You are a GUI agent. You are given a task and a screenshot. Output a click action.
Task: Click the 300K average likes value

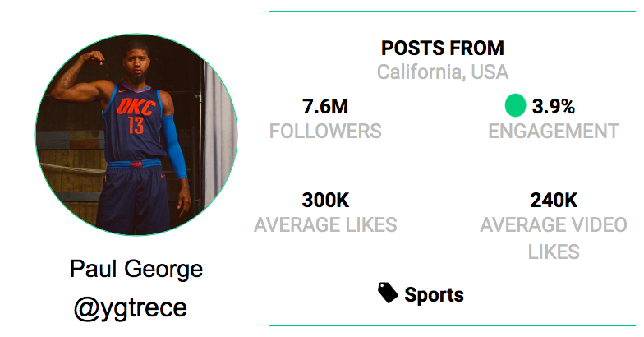coord(325,200)
